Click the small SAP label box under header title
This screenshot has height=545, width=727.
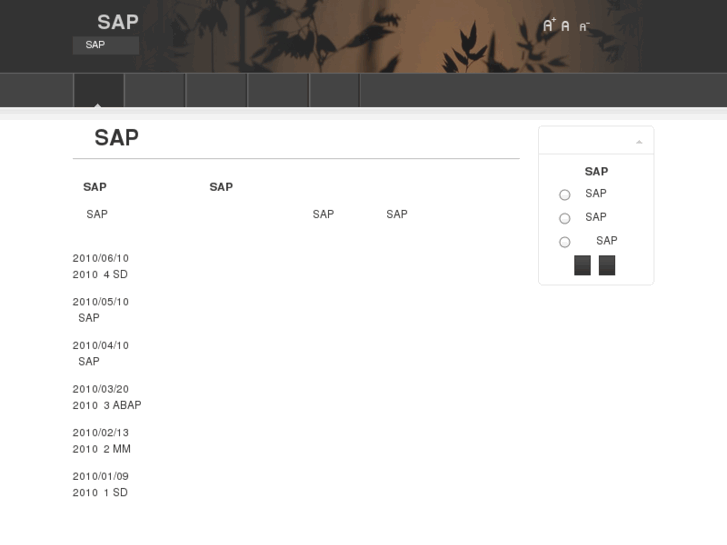pyautogui.click(x=106, y=45)
